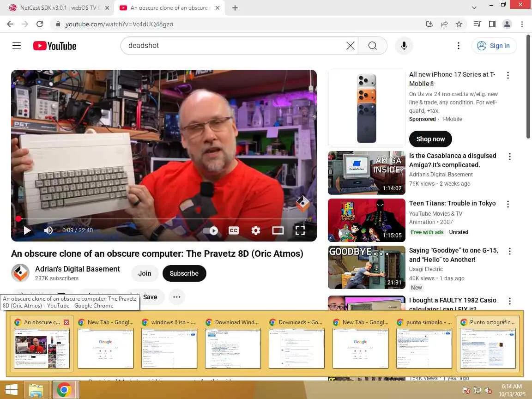Open YouTube settings three-dot menu
This screenshot has height=399, width=532.
pos(459,46)
